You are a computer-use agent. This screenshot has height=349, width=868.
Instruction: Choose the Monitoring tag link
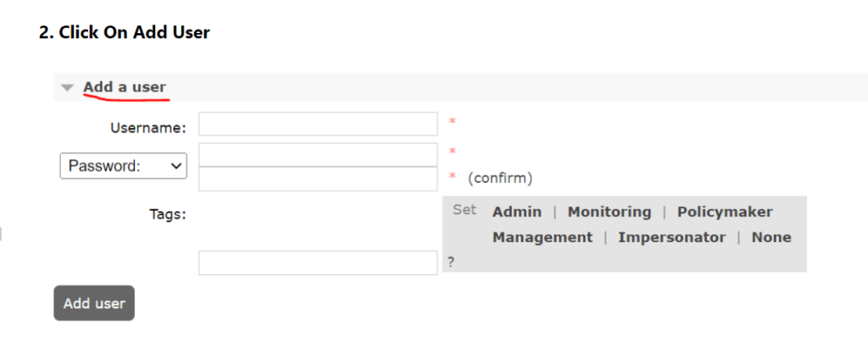point(609,212)
